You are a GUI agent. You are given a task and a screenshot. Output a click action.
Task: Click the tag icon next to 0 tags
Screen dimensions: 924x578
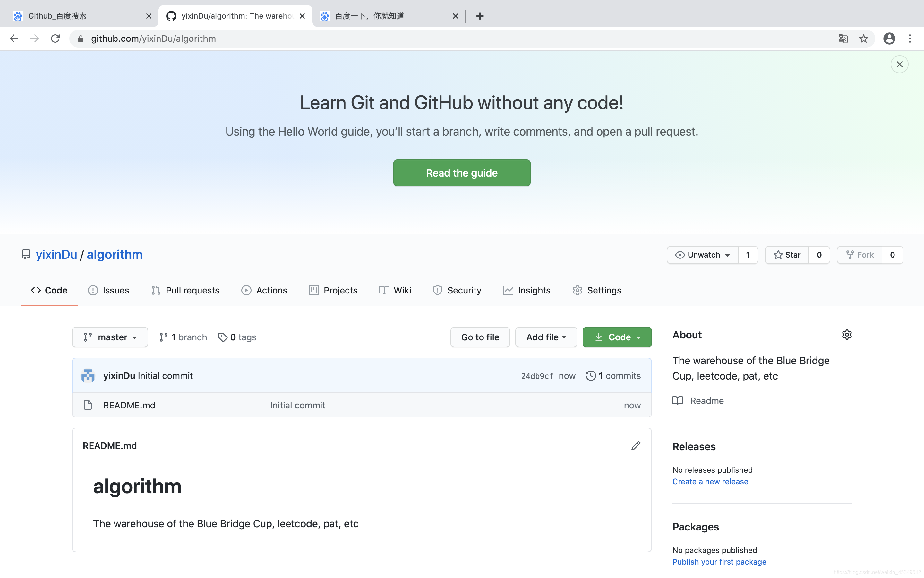point(223,337)
